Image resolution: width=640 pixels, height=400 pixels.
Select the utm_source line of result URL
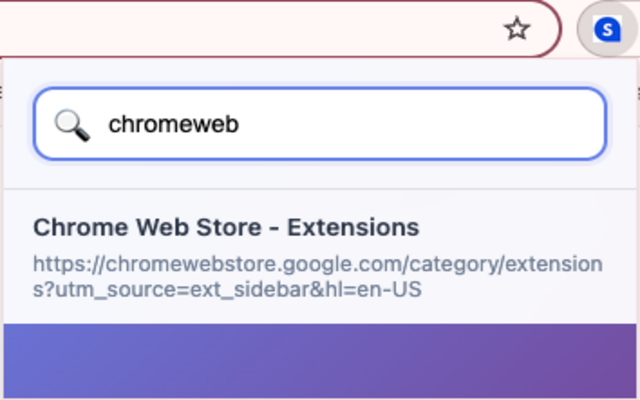click(x=228, y=290)
